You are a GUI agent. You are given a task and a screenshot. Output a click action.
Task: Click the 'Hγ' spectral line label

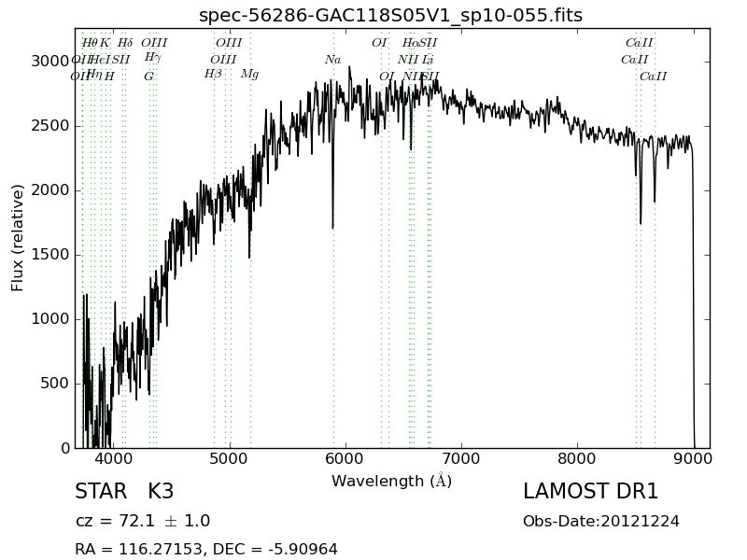(152, 58)
